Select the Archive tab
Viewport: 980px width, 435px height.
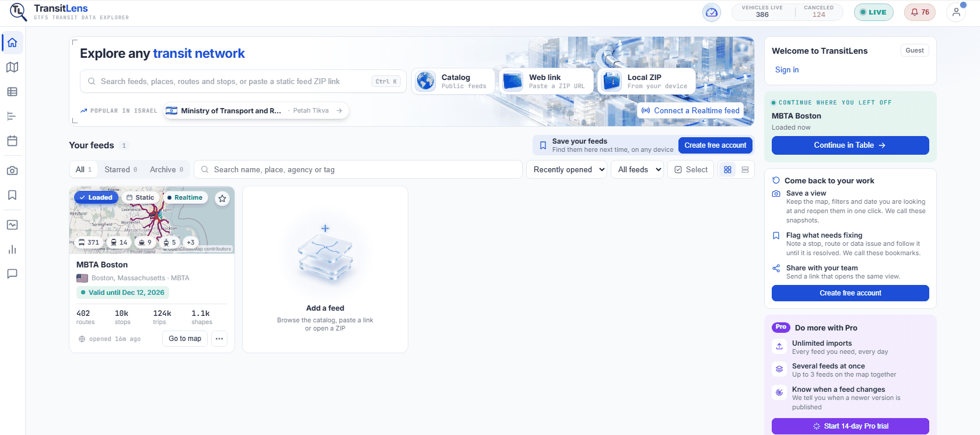(x=166, y=169)
